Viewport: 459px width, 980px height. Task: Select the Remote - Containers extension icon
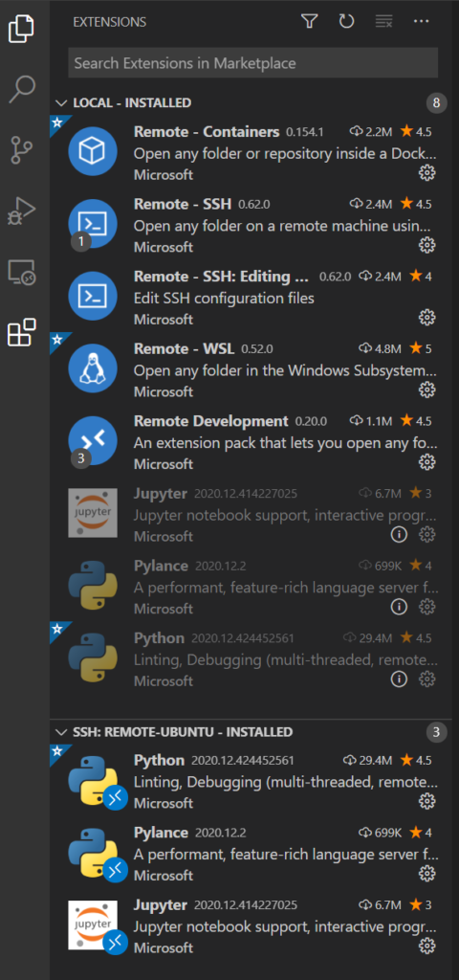point(93,152)
